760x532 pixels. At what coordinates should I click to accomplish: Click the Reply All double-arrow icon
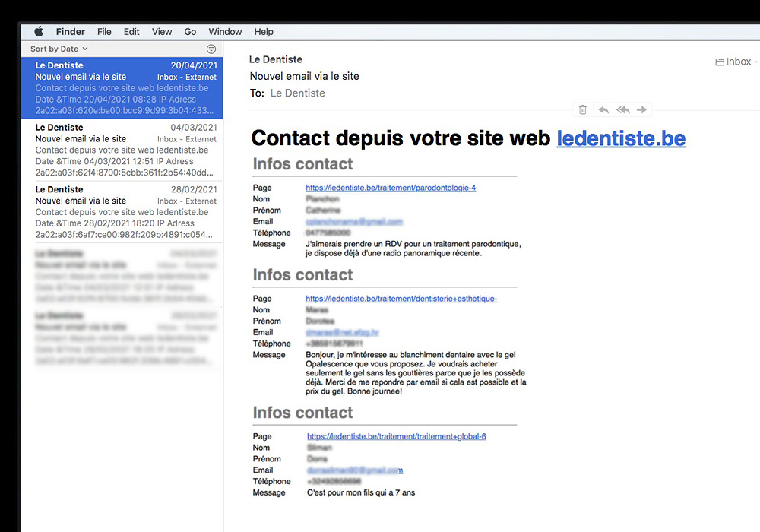tap(623, 110)
